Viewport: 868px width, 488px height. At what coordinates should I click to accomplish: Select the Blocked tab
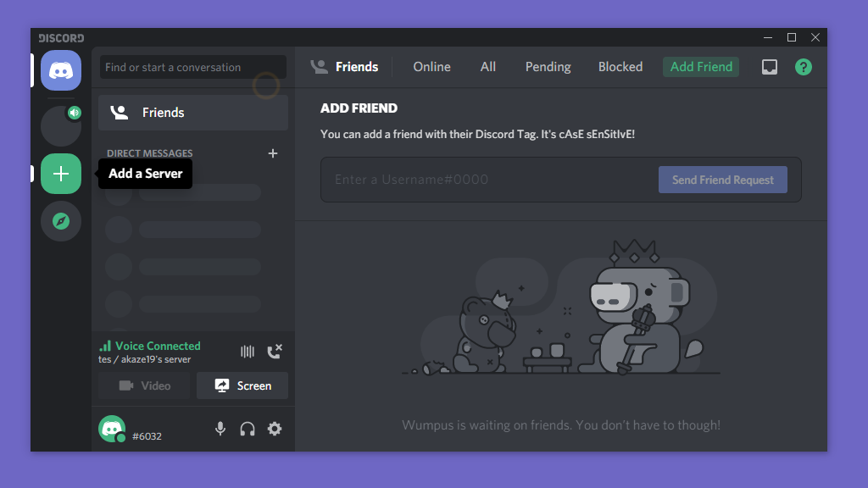(620, 67)
